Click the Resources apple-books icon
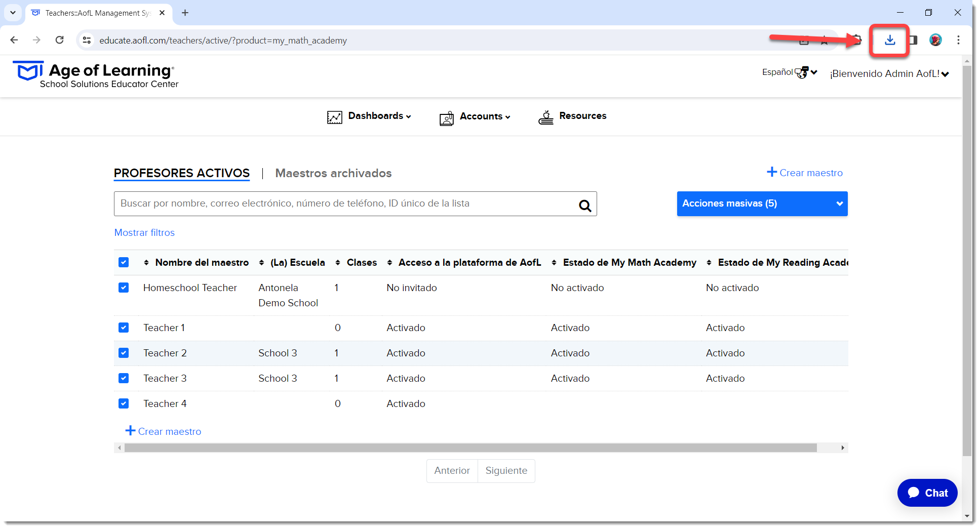The height and width of the screenshot is (529, 980). click(545, 117)
